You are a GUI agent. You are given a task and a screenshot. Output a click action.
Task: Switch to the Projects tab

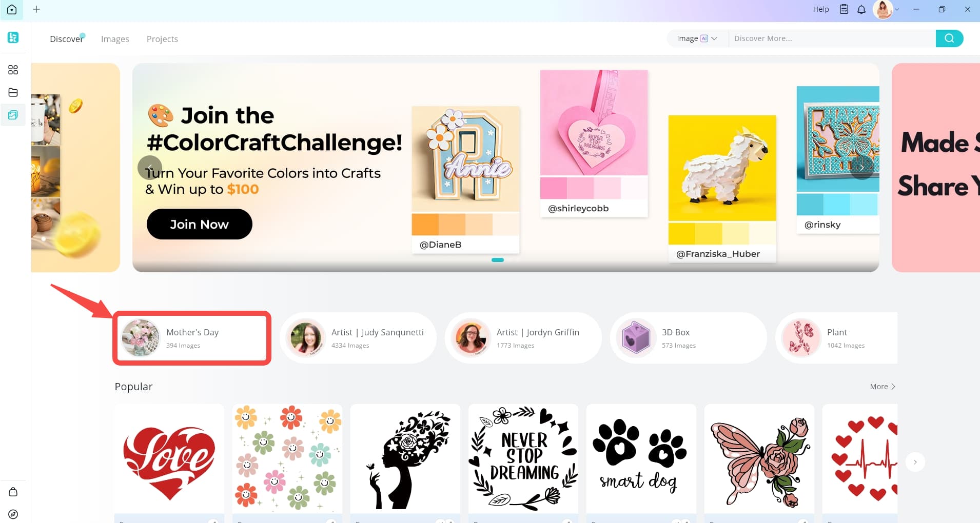(x=162, y=39)
